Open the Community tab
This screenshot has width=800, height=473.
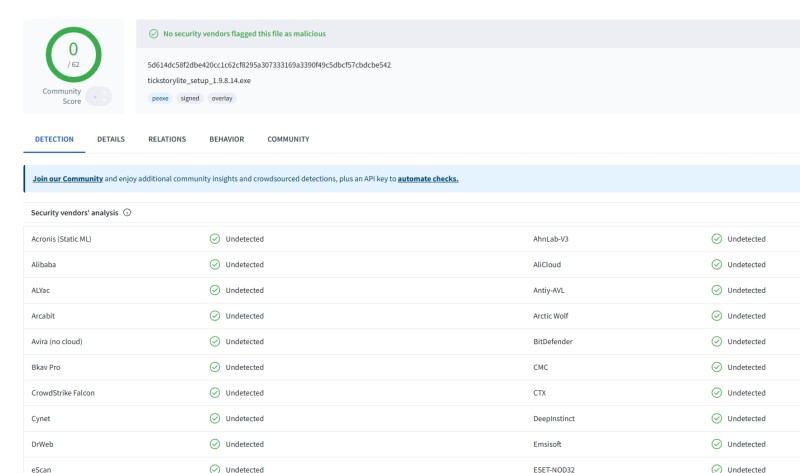[288, 139]
